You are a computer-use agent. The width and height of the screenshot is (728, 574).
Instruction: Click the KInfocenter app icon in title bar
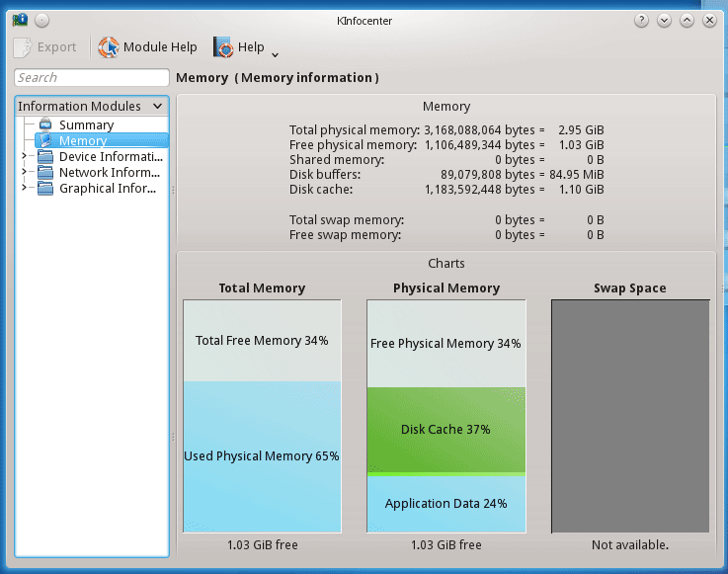click(20, 20)
